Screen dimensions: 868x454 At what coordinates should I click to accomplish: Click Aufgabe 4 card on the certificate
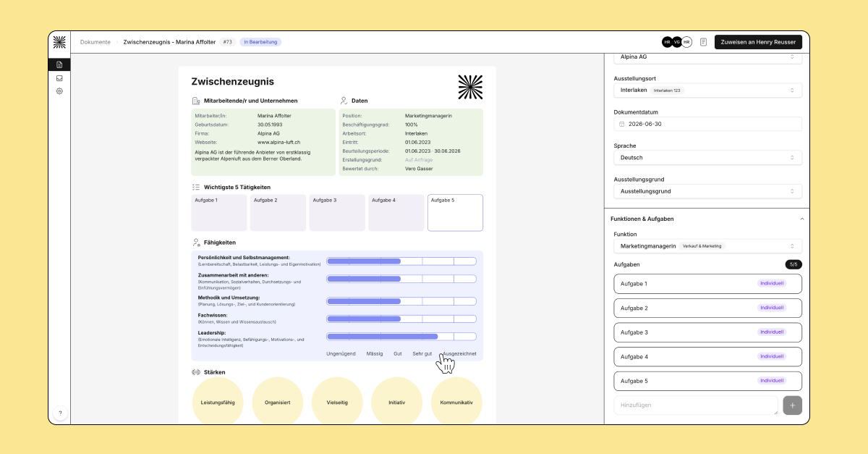click(x=396, y=213)
